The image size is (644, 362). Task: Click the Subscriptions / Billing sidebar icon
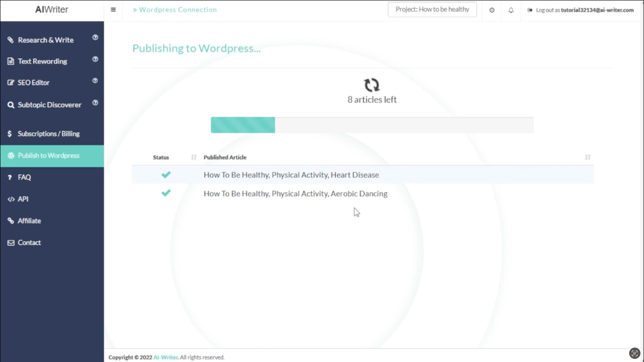point(10,133)
